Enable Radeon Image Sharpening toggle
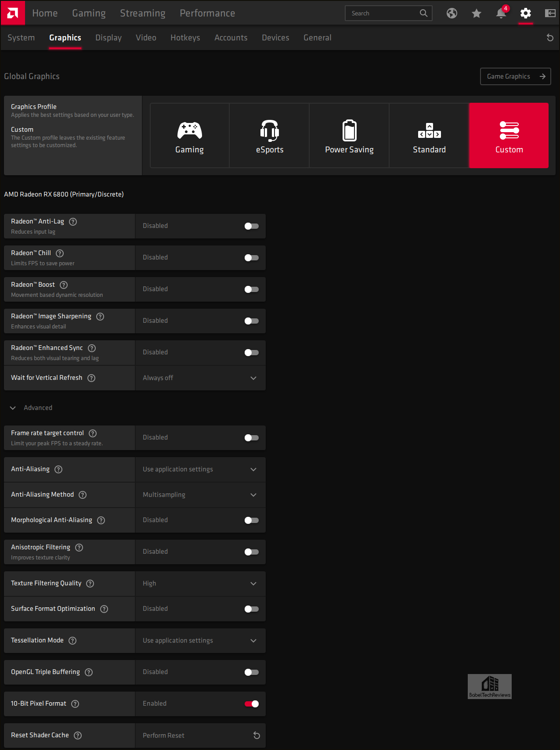 point(252,321)
